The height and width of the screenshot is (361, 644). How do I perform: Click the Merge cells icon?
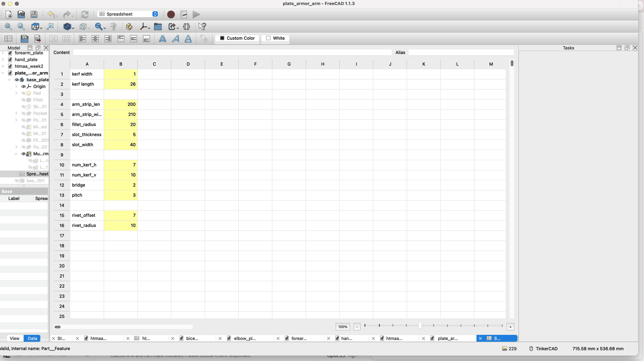pos(54,39)
